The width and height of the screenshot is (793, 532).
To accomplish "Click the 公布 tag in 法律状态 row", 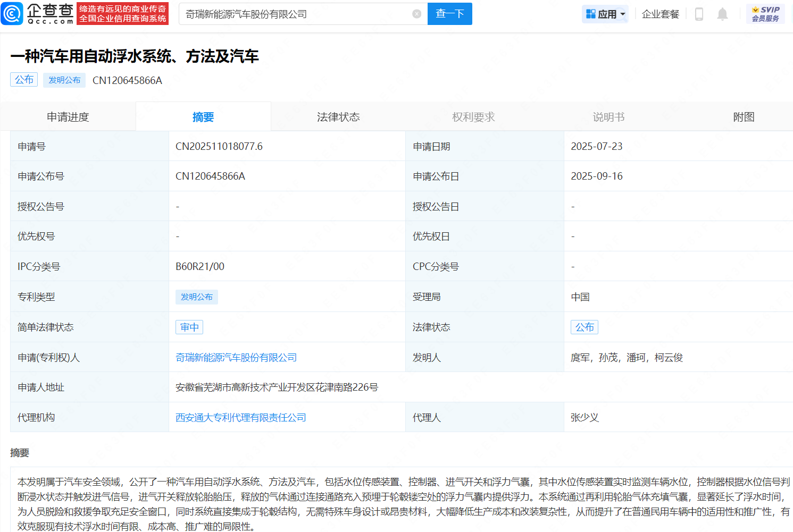I will [x=585, y=327].
